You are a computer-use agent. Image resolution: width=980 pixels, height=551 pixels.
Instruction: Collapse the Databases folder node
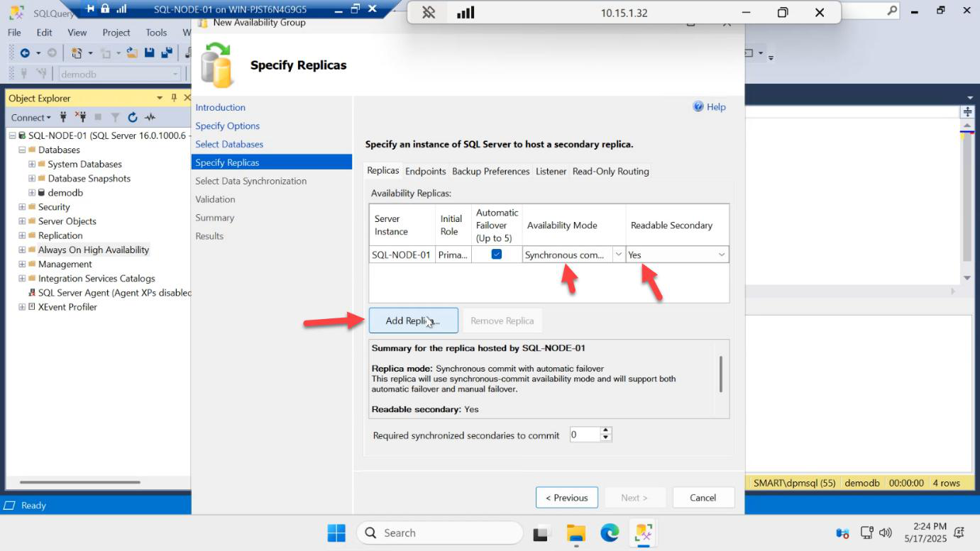(22, 150)
